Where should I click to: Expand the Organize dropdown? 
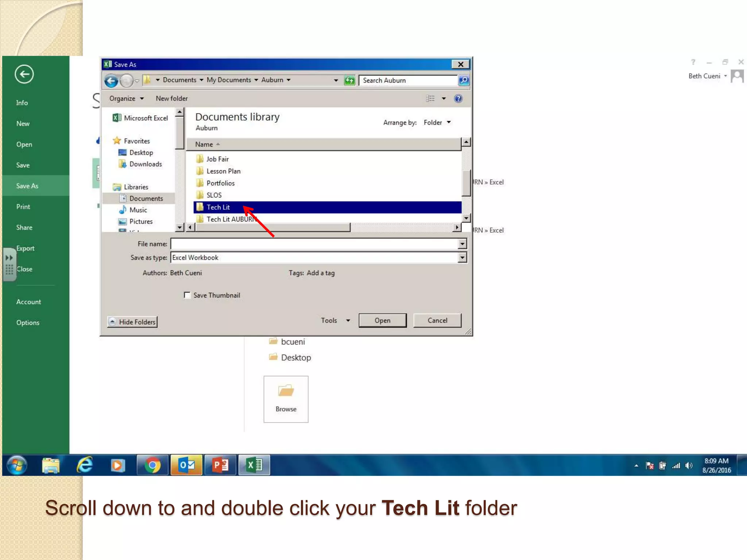pos(126,98)
